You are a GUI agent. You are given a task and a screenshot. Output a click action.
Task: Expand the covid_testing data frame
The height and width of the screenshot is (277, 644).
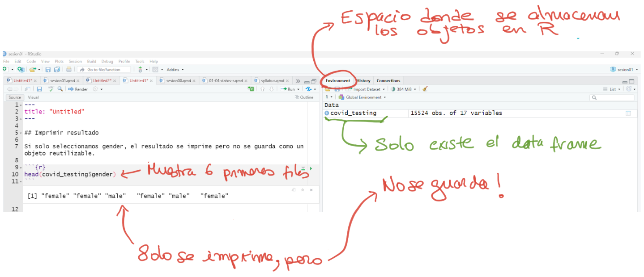tap(327, 113)
